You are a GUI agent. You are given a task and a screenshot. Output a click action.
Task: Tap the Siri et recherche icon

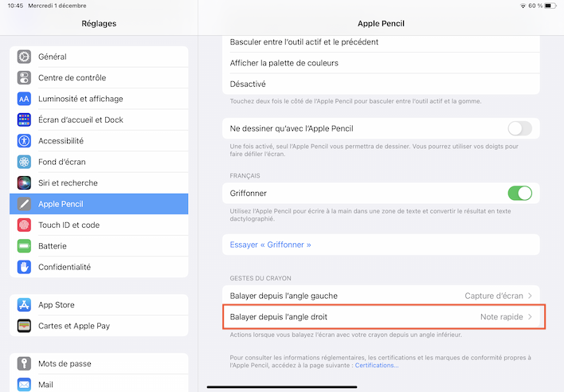(x=24, y=183)
